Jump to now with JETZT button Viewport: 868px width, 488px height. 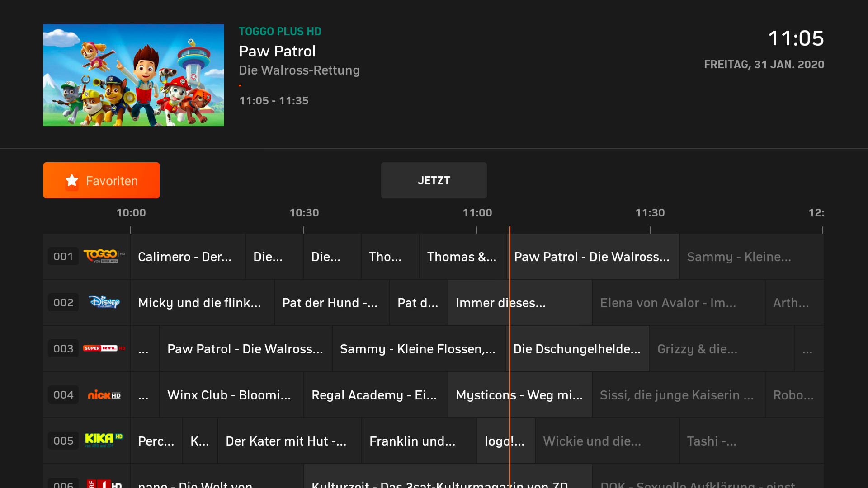(434, 180)
